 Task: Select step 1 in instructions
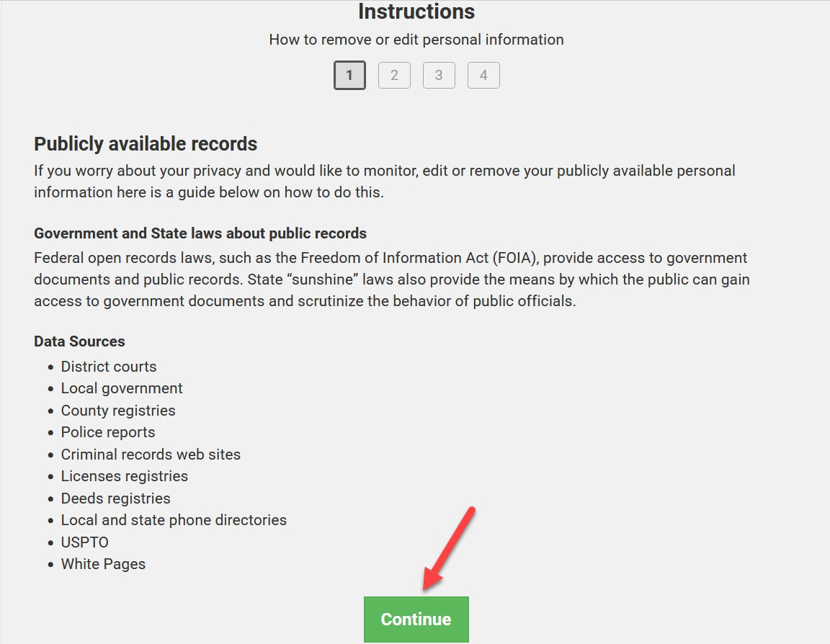pyautogui.click(x=349, y=75)
